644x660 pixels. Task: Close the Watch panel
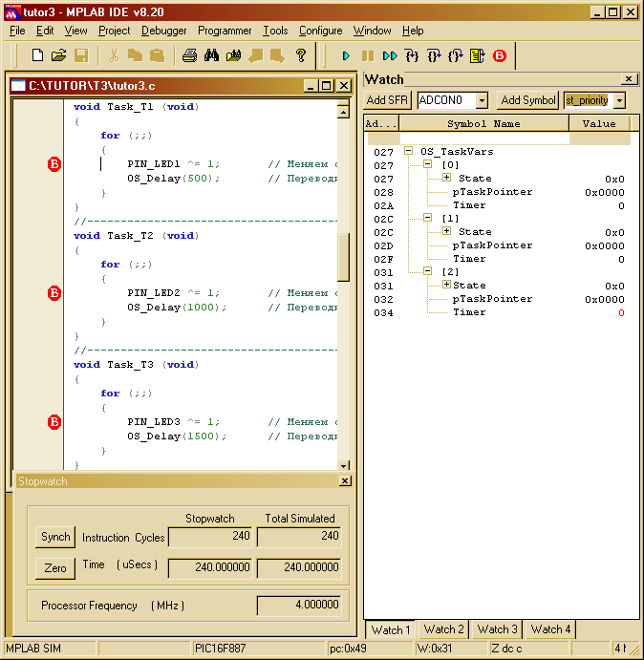(629, 78)
